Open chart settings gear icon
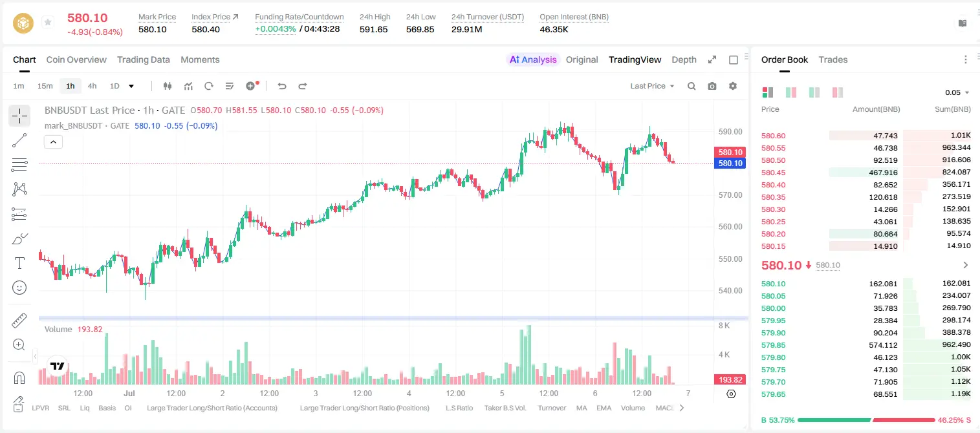Screen dimensions: 980x433 click(733, 86)
